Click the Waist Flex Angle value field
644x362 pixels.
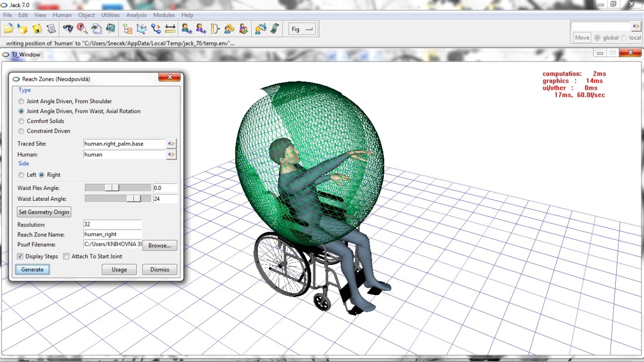pyautogui.click(x=165, y=188)
